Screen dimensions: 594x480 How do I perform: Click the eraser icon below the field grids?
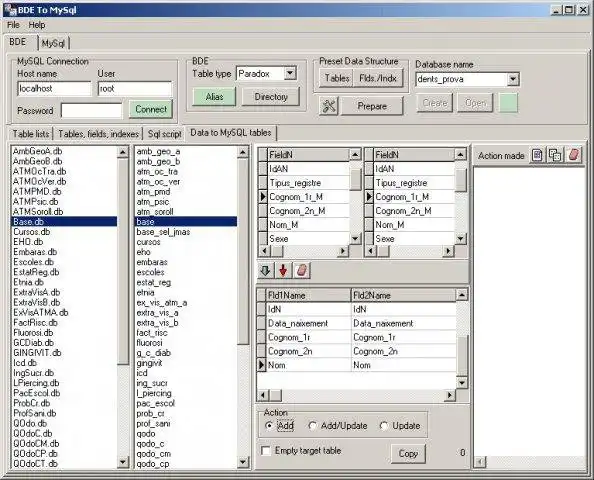[x=301, y=270]
